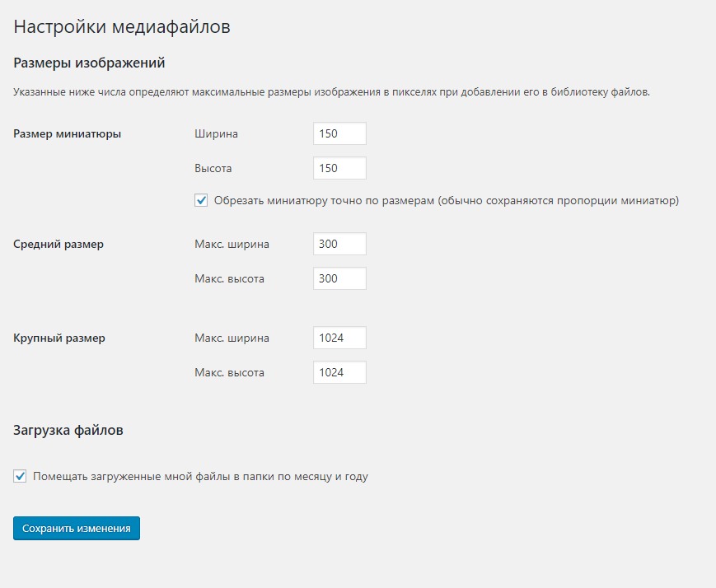Click the 'Загрузка файлов' section heading
The height and width of the screenshot is (588, 716).
pyautogui.click(x=68, y=429)
